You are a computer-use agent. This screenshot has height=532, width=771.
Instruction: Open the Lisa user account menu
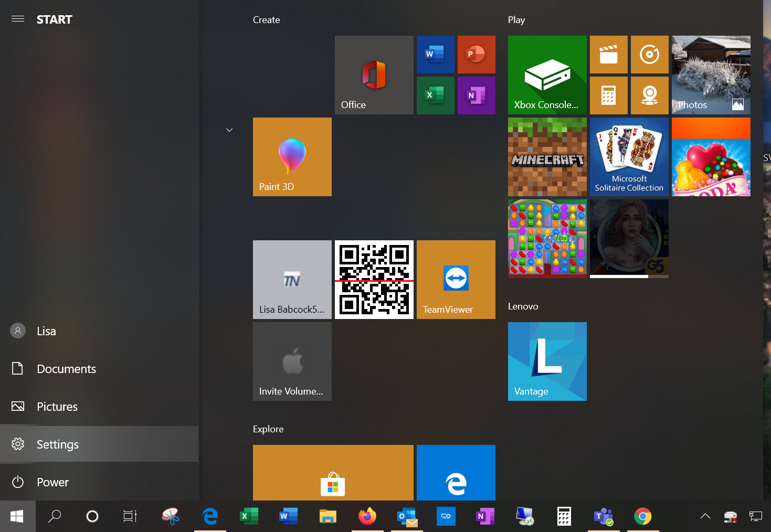pos(99,331)
